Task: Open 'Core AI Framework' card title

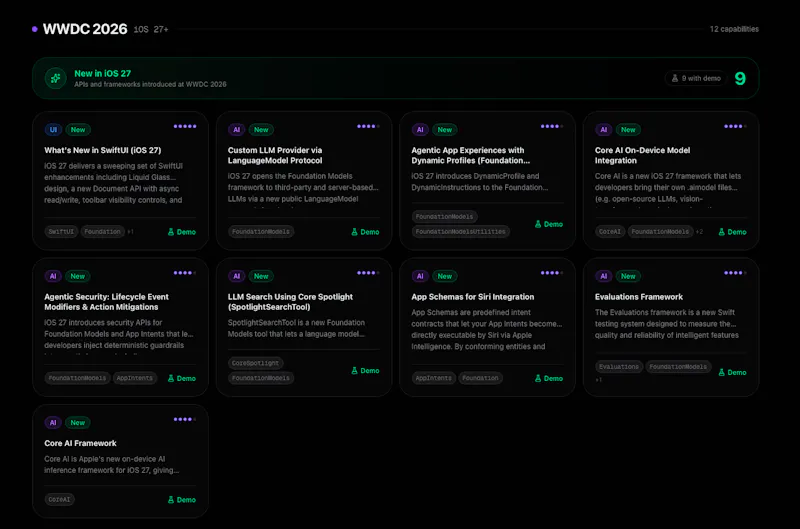Action: pos(80,443)
